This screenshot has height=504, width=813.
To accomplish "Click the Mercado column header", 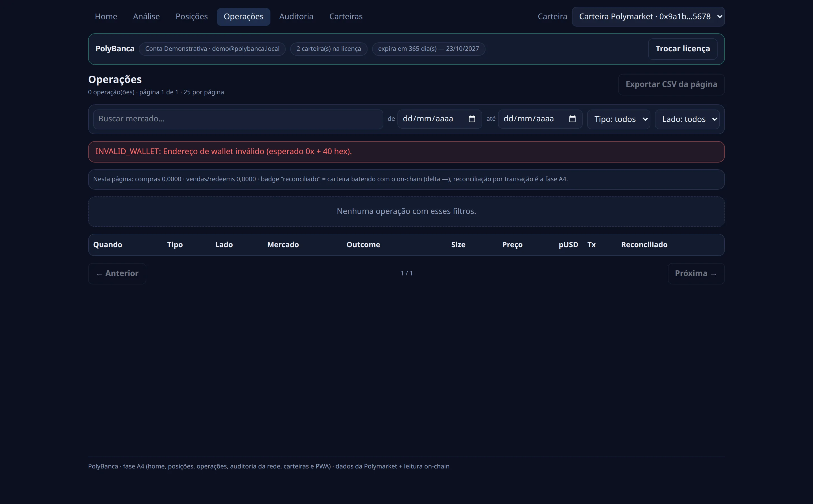I will 283,245.
